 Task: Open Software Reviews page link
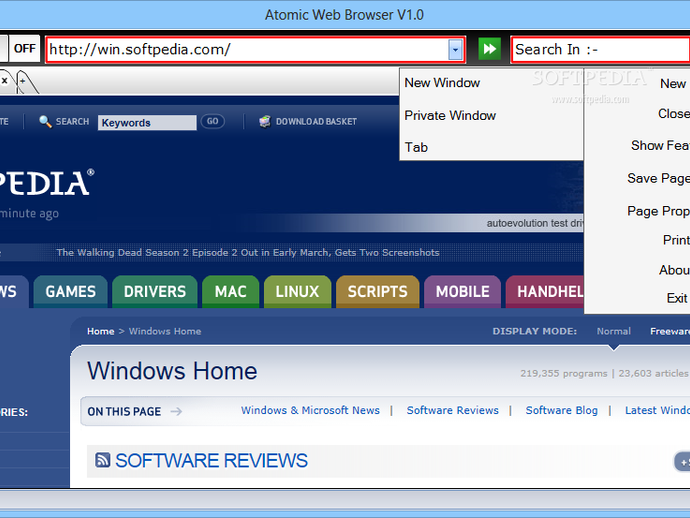[452, 410]
